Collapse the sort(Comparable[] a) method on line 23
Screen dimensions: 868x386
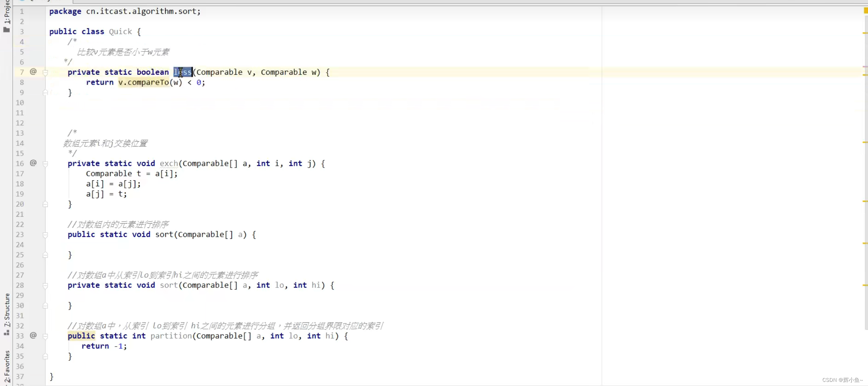(x=45, y=235)
